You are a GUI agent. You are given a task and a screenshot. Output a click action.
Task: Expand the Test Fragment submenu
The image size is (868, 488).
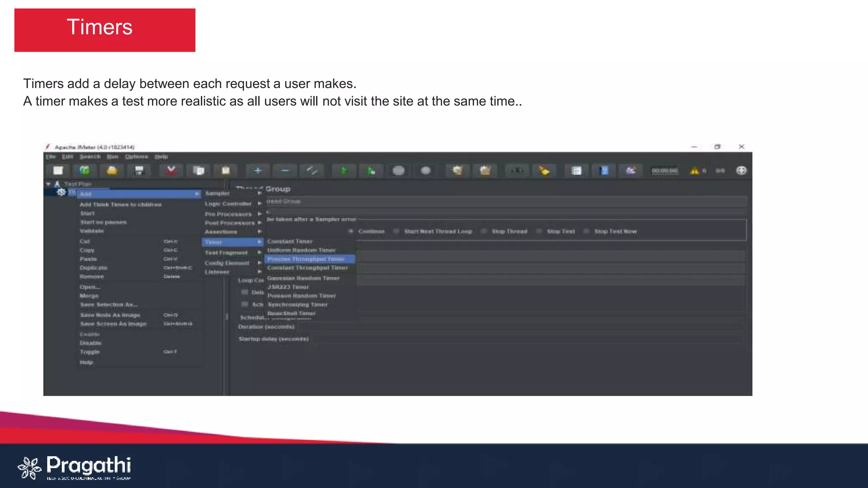coord(233,252)
